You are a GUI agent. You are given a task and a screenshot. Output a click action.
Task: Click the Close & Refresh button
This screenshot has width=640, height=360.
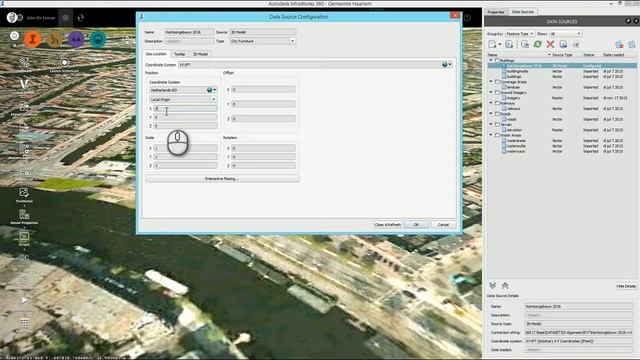(x=387, y=225)
